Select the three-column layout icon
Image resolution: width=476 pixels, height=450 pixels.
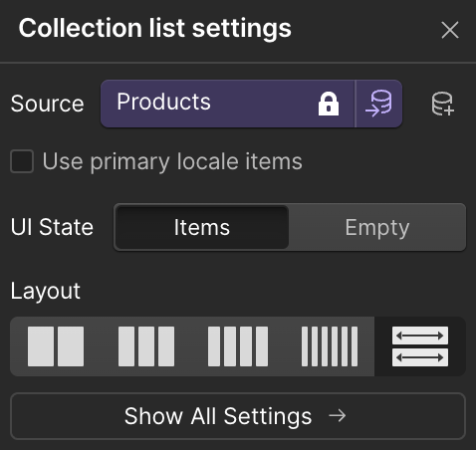pos(146,346)
